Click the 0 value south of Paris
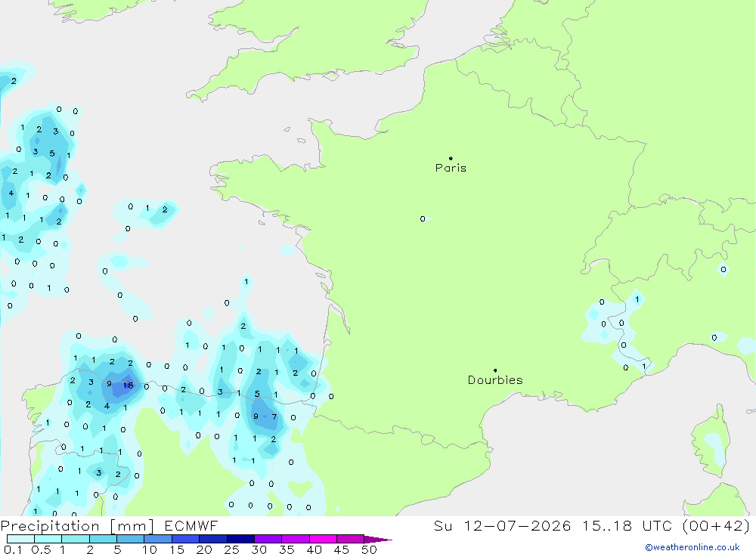Viewport: 756px width, 554px height. click(x=423, y=219)
